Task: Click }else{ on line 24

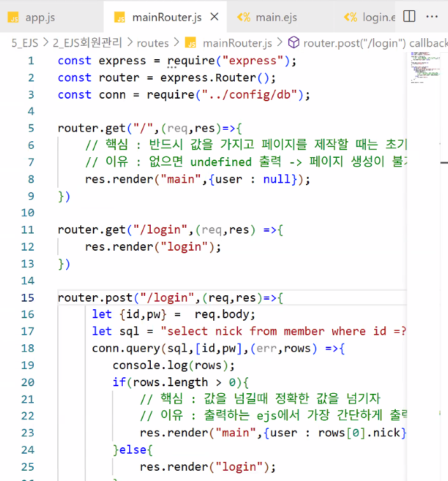Action: pyautogui.click(x=132, y=450)
